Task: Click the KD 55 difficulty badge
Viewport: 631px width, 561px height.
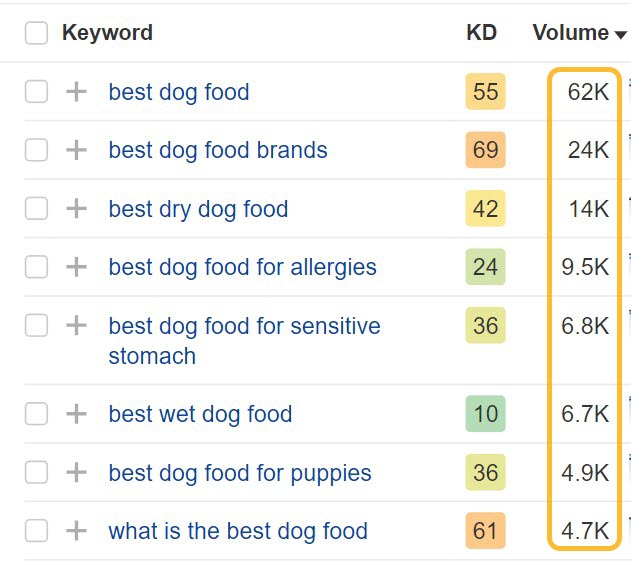Action: click(485, 92)
